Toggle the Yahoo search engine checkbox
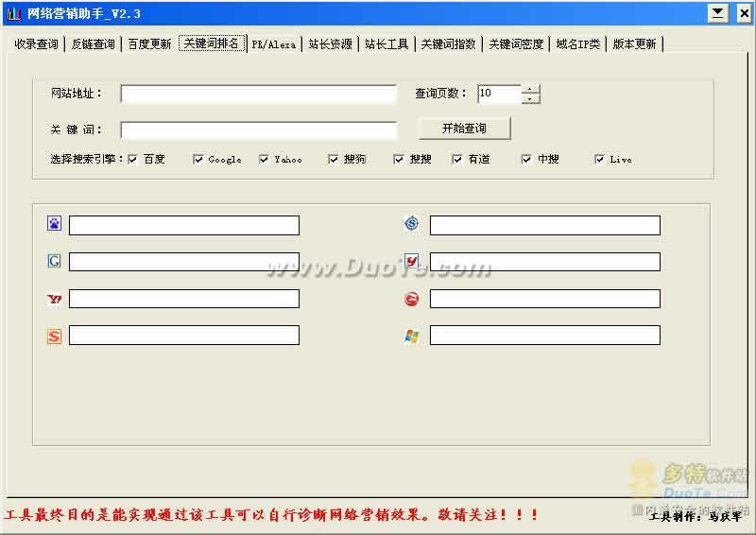This screenshot has height=535, width=756. point(264,159)
